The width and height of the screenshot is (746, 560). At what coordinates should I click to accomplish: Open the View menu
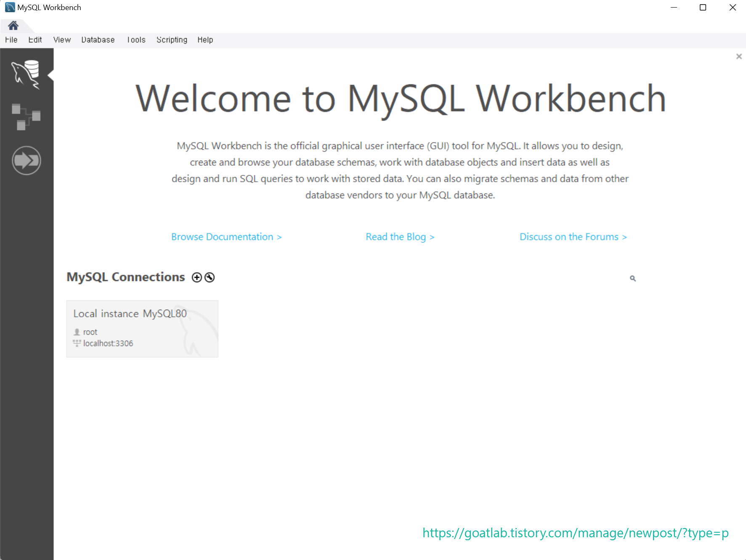click(62, 40)
